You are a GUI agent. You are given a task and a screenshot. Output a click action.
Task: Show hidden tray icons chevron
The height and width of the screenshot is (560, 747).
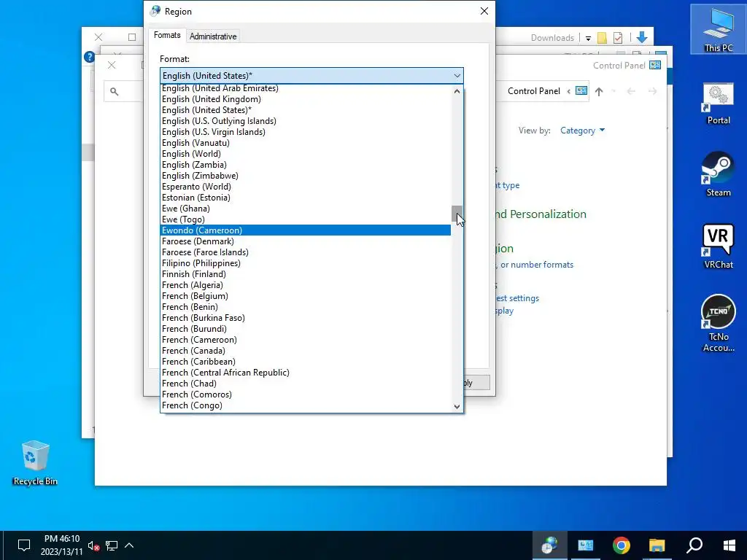pyautogui.click(x=129, y=545)
